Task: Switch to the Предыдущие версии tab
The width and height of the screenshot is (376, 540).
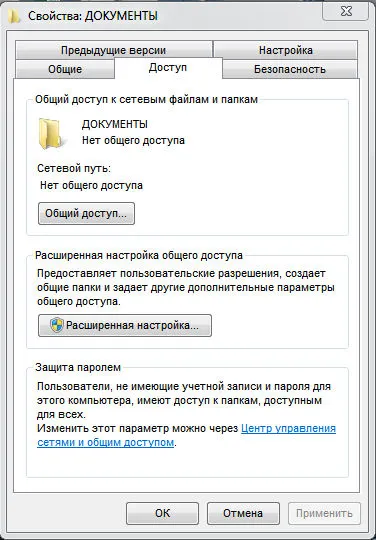Action: click(114, 50)
